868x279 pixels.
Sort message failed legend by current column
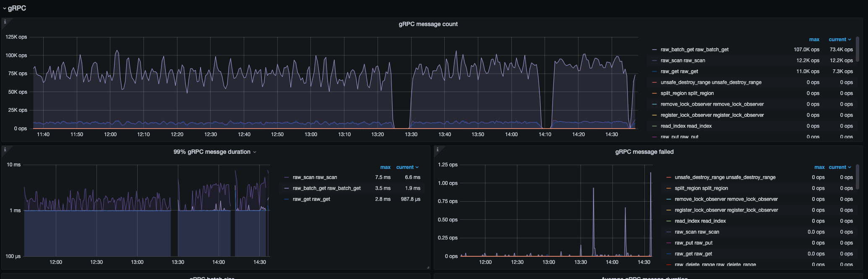(x=839, y=167)
